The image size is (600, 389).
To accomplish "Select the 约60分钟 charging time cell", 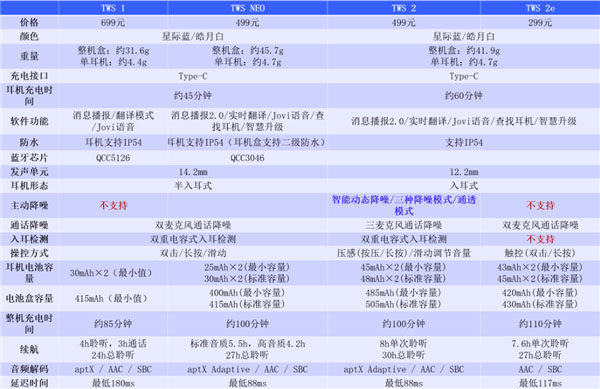I will pyautogui.click(x=464, y=96).
